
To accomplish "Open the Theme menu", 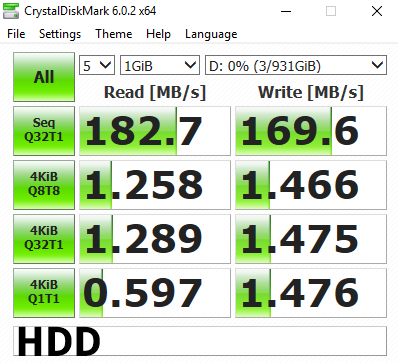I will 114,34.
